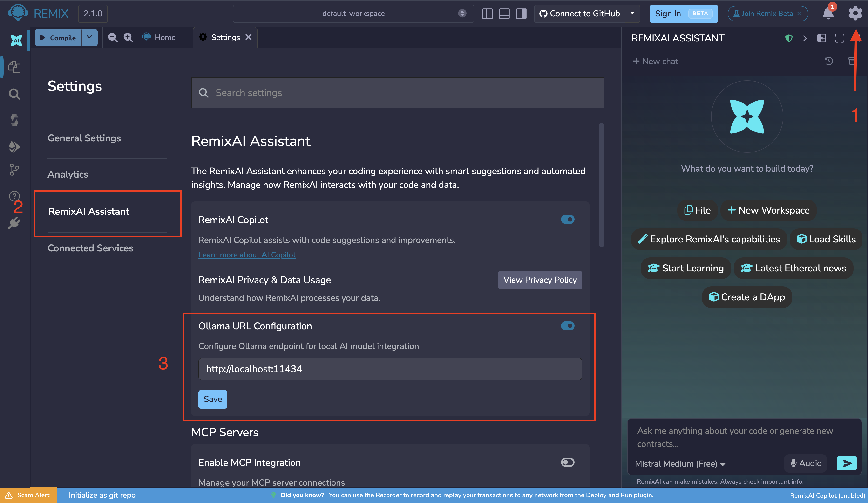Send the chat message with arrow button
The height and width of the screenshot is (503, 868).
[x=847, y=463]
